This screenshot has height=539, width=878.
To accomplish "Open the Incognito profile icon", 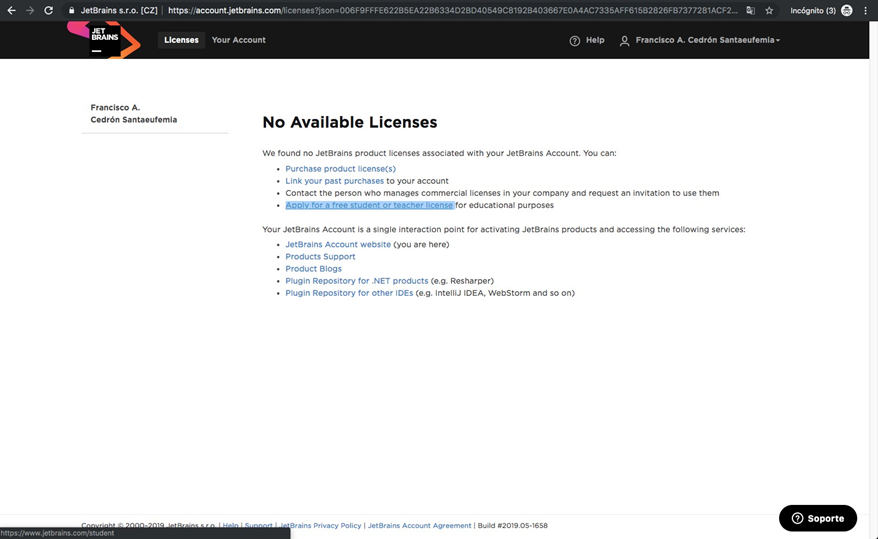I will [x=847, y=11].
